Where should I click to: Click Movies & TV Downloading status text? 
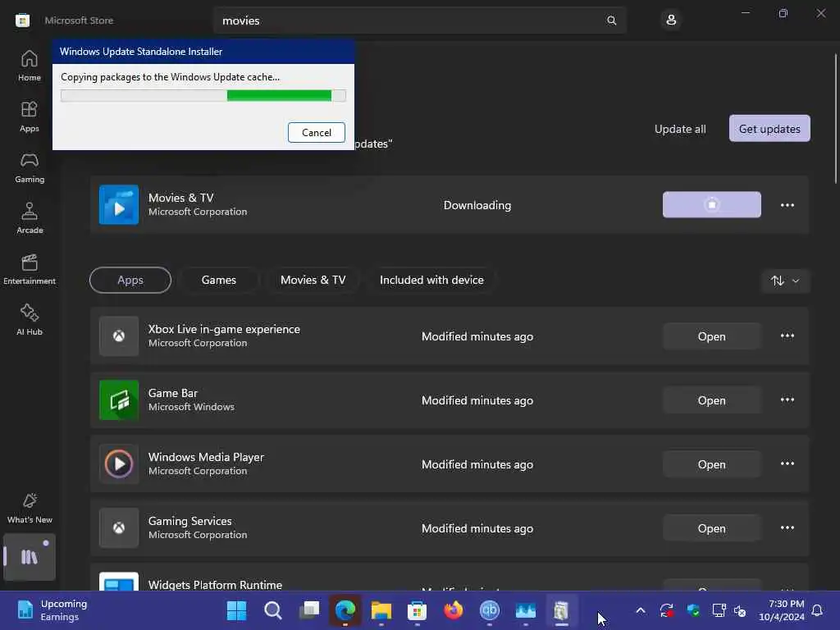tap(477, 205)
